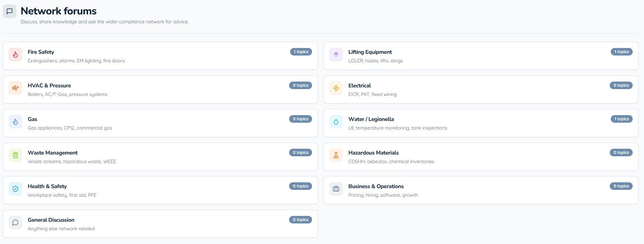The width and height of the screenshot is (644, 244).
Task: Click the flask icon for Hazardous Materials
Action: 336,155
